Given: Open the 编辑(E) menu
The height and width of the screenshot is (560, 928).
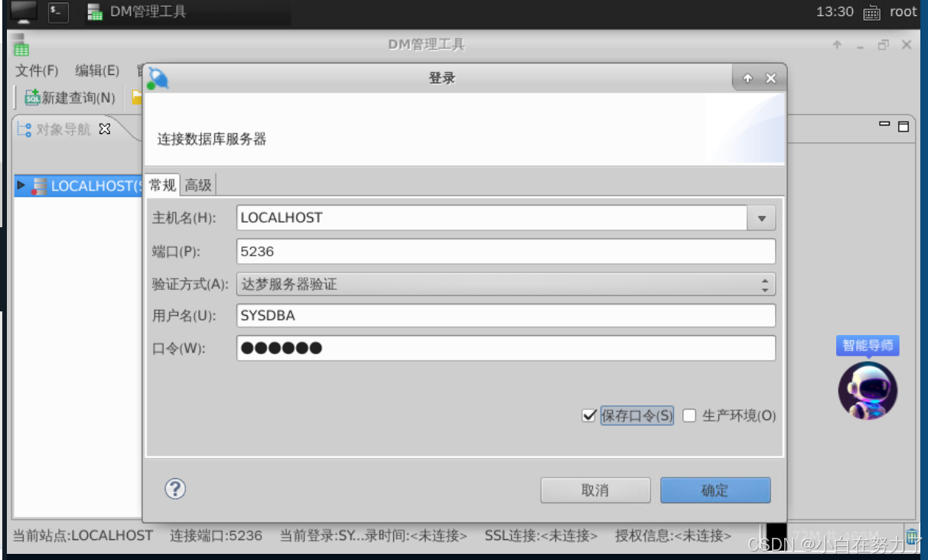Looking at the screenshot, I should coord(97,71).
